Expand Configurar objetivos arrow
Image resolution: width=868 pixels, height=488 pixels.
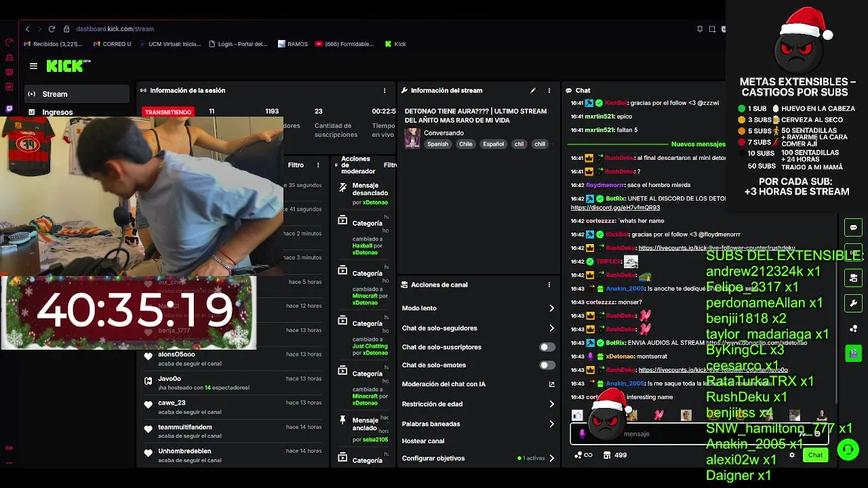[551, 458]
